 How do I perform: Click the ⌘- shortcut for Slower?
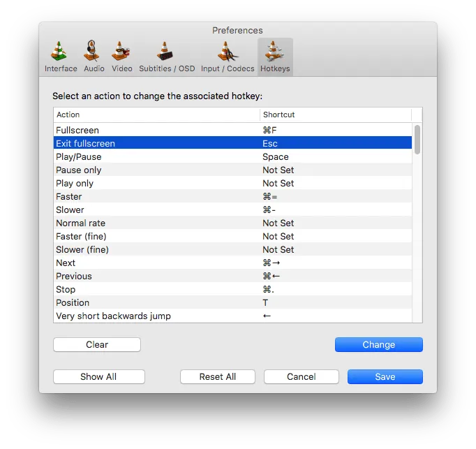pyautogui.click(x=269, y=209)
